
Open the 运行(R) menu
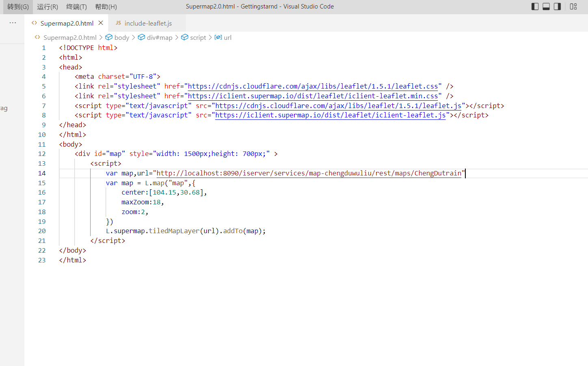(48, 7)
